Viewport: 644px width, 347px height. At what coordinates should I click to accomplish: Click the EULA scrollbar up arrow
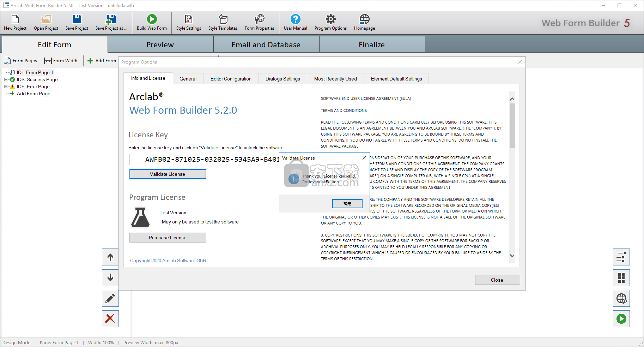(x=512, y=99)
